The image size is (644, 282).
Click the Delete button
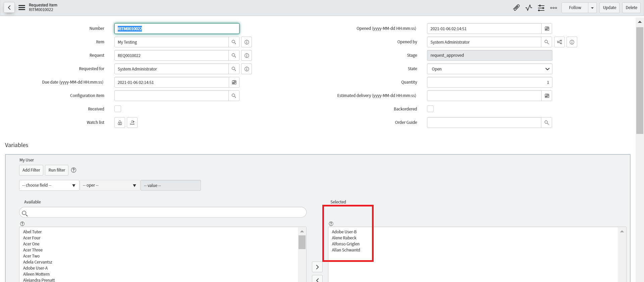click(x=631, y=8)
